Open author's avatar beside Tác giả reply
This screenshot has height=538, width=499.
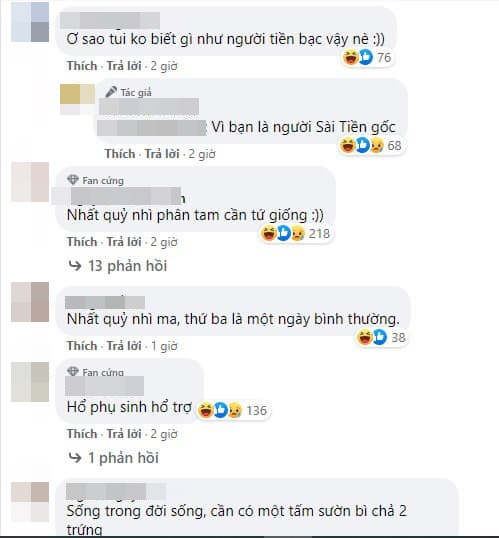coord(78,99)
